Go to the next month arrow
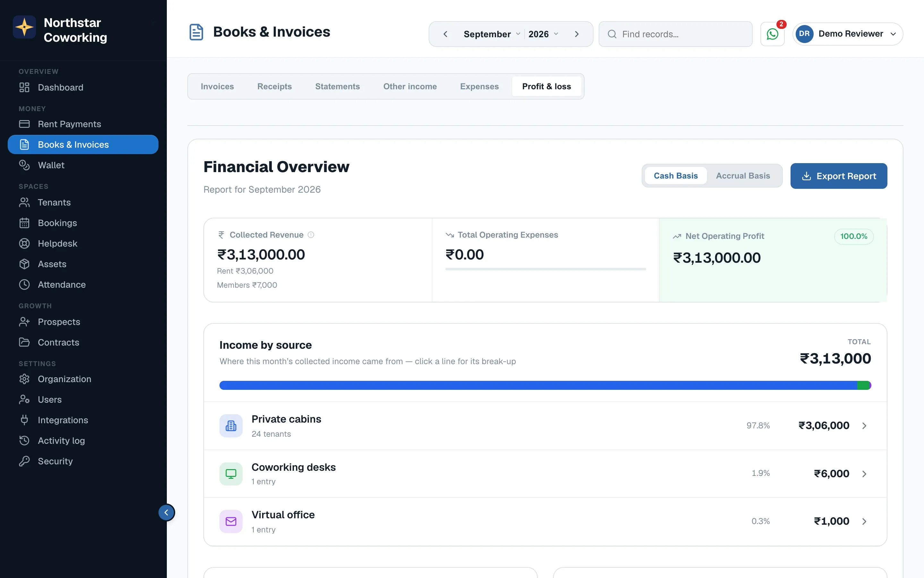Image resolution: width=924 pixels, height=578 pixels. pos(577,34)
